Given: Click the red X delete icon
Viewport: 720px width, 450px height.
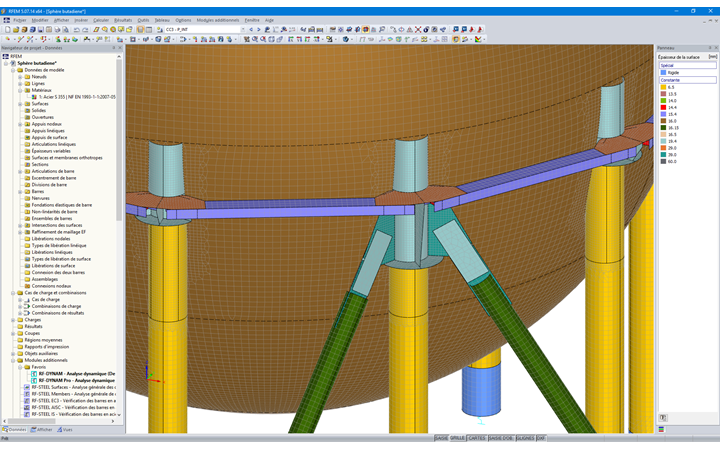Looking at the screenshot, I should 418,29.
